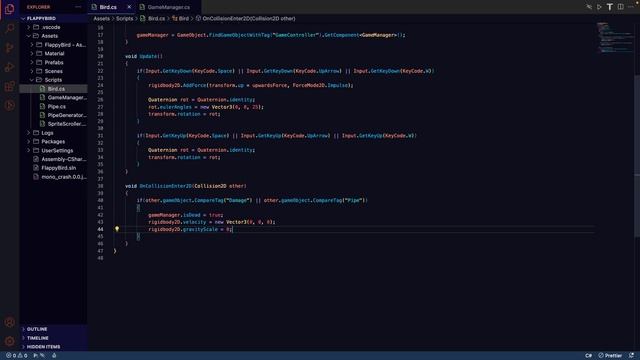Open Explorer's more actions ellipsis
Image resolution: width=640 pixels, height=360 pixels.
(78, 7)
